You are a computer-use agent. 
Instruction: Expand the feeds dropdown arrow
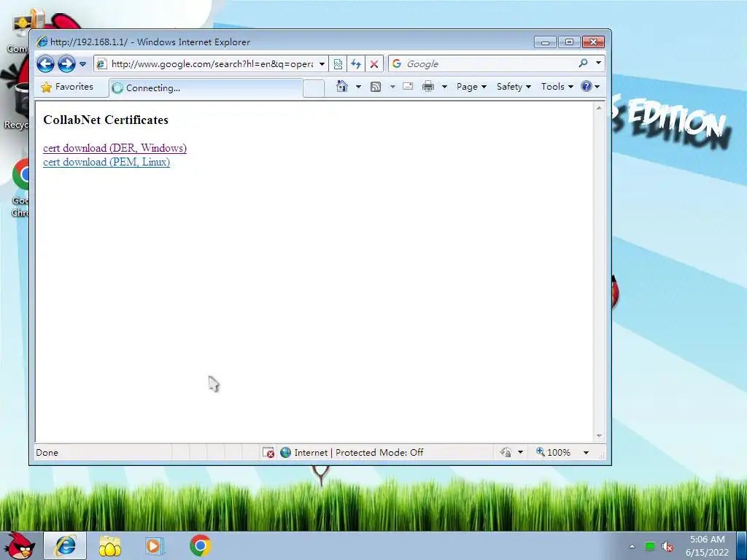coord(392,87)
